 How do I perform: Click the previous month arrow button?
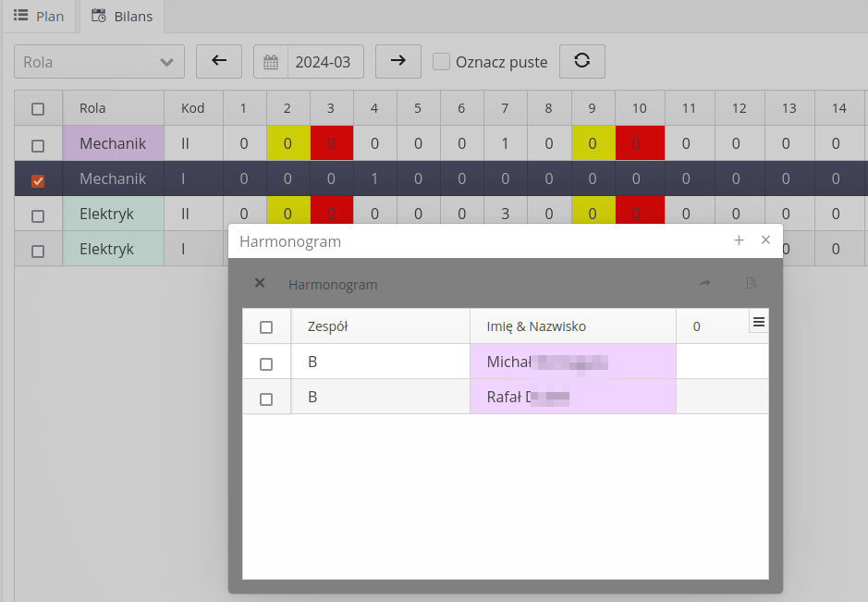[219, 61]
